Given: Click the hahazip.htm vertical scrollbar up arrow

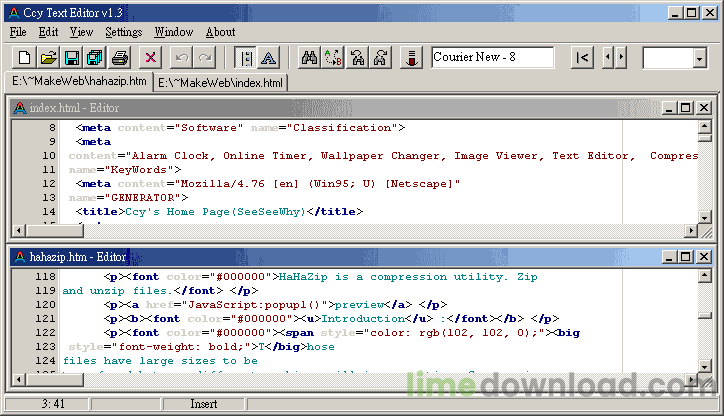Looking at the screenshot, I should [705, 276].
